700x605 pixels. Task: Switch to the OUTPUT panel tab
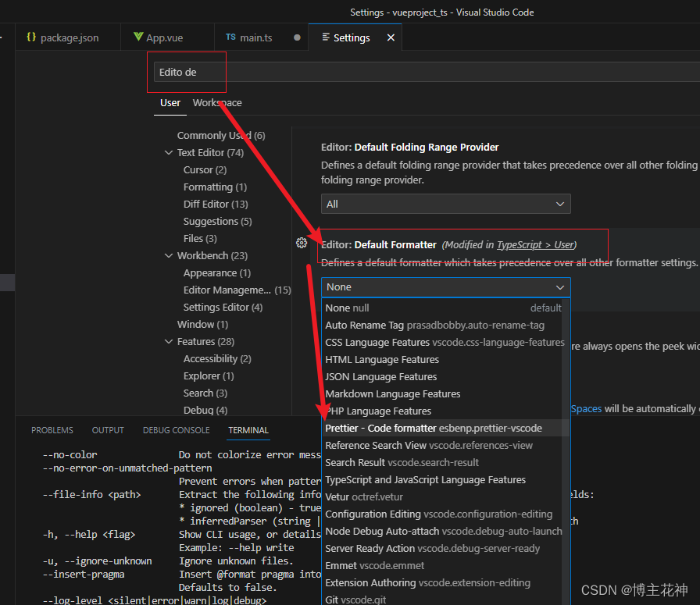click(x=108, y=430)
